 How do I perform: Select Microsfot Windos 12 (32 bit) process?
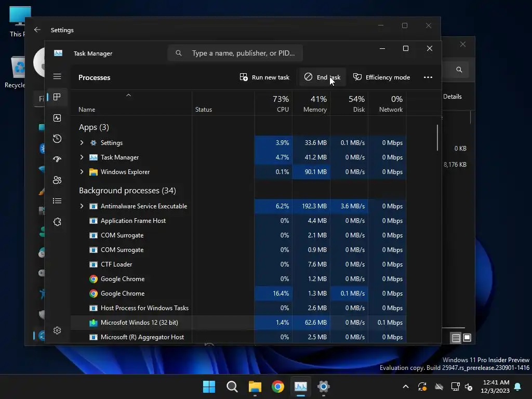[239, 323]
